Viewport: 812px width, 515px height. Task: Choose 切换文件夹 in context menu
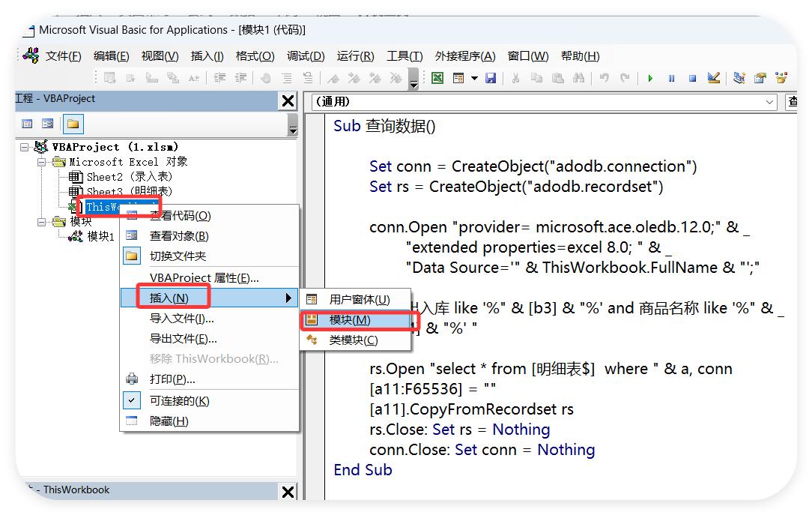click(x=209, y=256)
